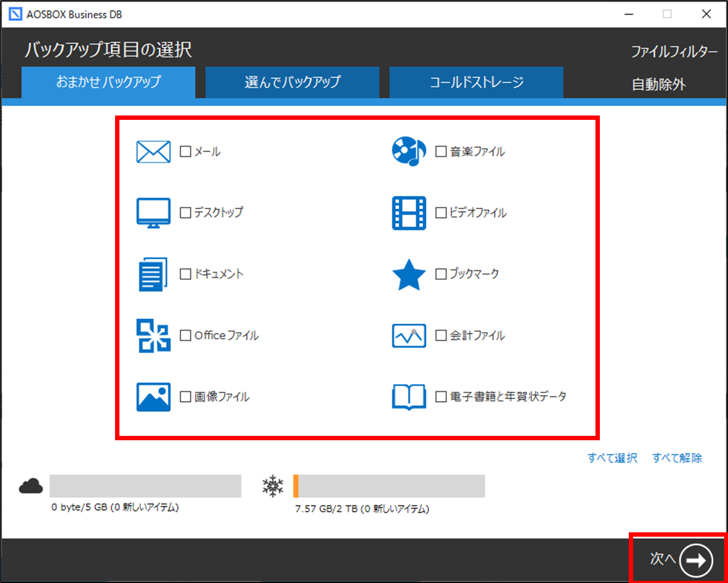Image resolution: width=728 pixels, height=583 pixels.
Task: Close the AOSBOX Business DB window
Action: click(706, 14)
